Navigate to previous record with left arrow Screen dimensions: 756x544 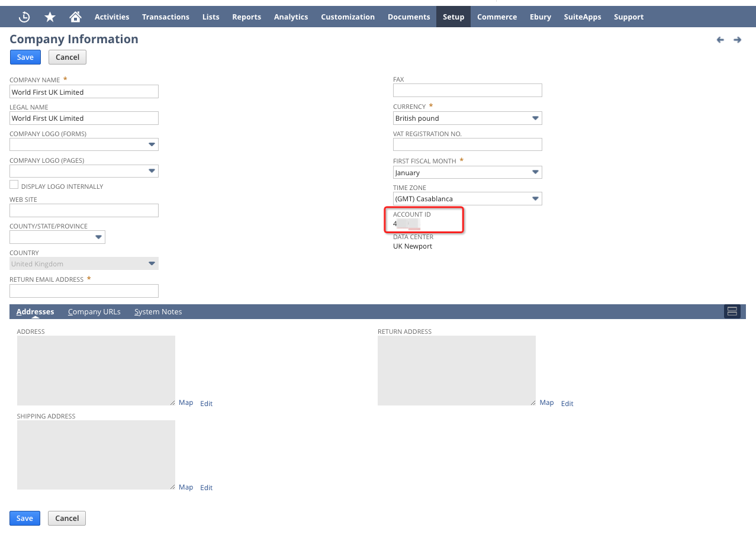tap(720, 40)
